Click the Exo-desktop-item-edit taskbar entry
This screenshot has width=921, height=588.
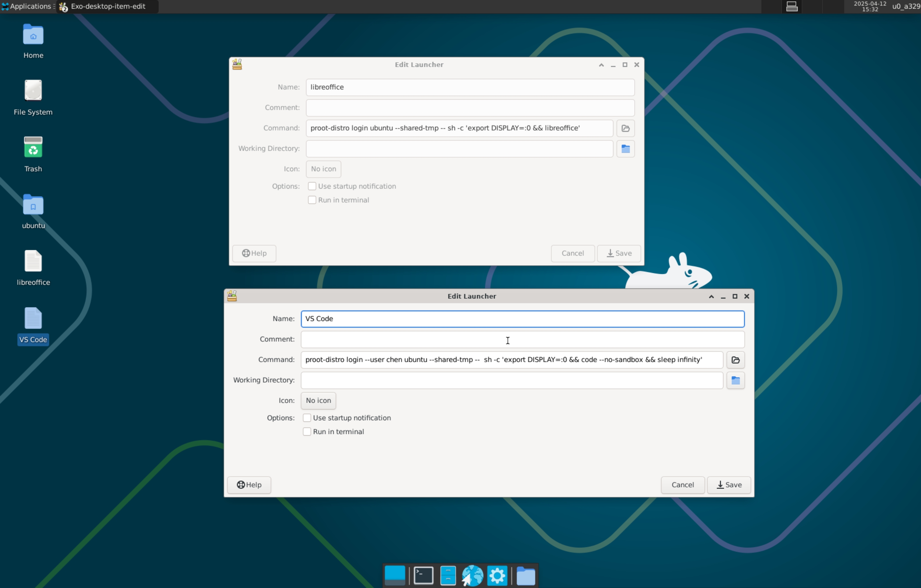pos(107,6)
